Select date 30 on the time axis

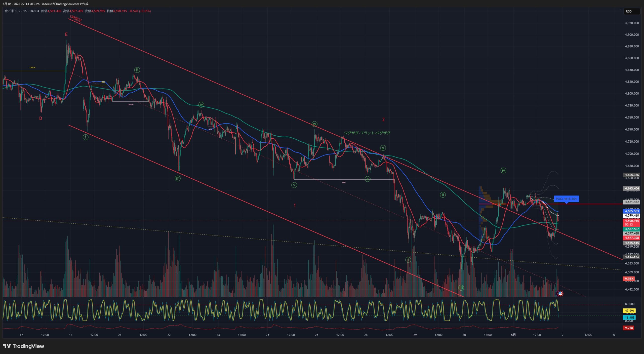tap(464, 335)
